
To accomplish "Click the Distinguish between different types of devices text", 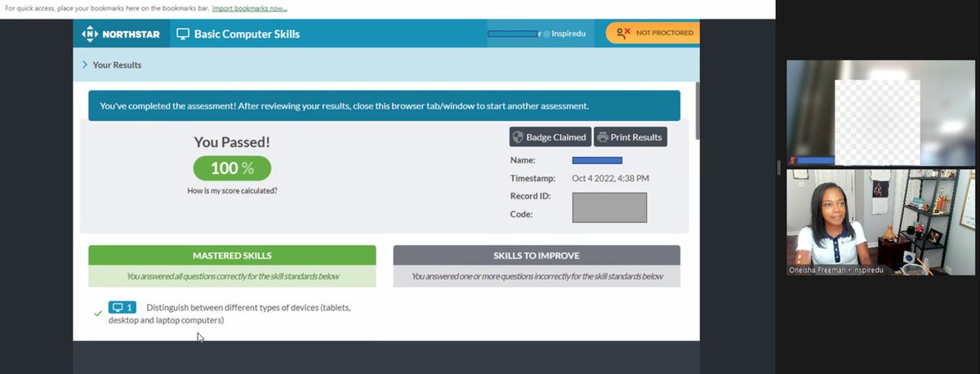I will 230,314.
